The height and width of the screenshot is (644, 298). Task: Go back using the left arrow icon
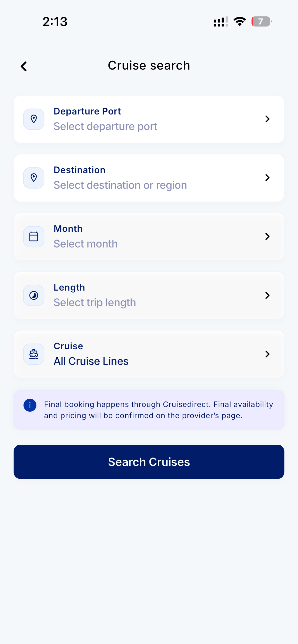24,67
